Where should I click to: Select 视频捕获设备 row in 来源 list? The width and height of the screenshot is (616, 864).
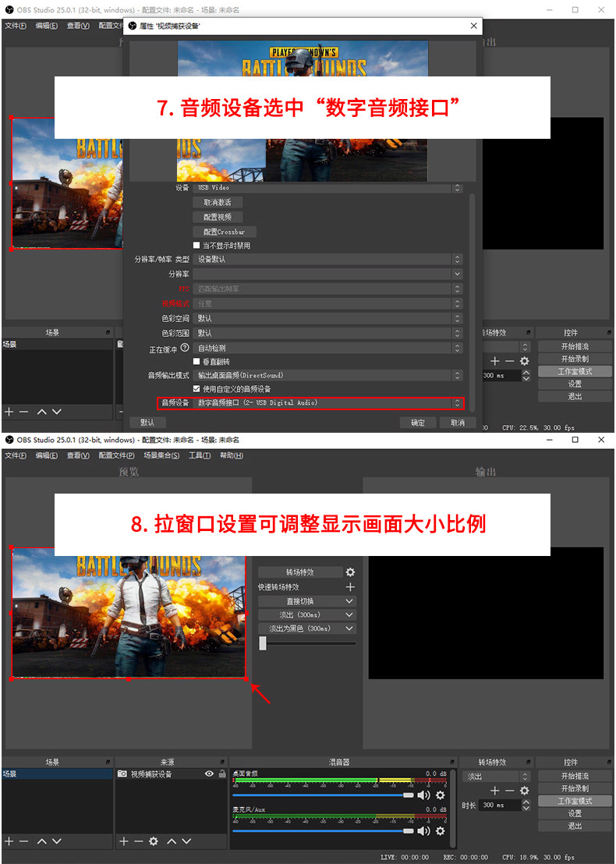click(x=172, y=774)
